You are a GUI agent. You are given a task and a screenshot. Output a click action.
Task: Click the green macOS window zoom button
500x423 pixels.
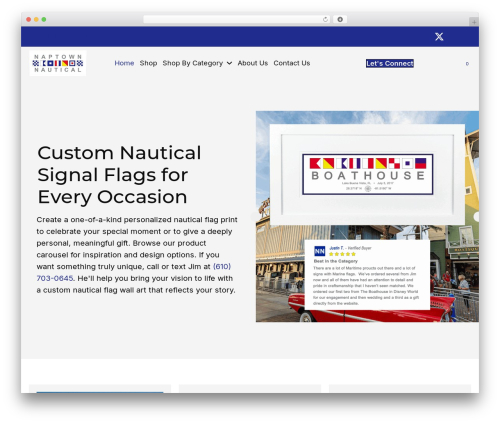click(44, 19)
